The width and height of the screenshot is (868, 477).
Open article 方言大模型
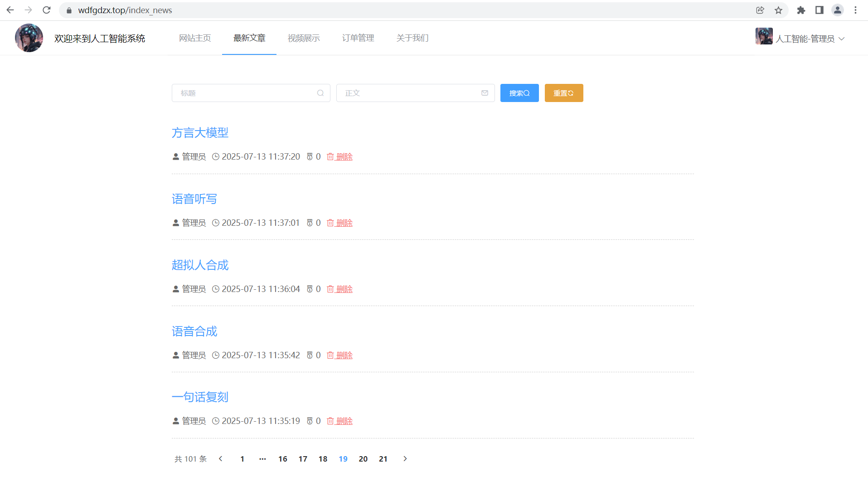[200, 133]
